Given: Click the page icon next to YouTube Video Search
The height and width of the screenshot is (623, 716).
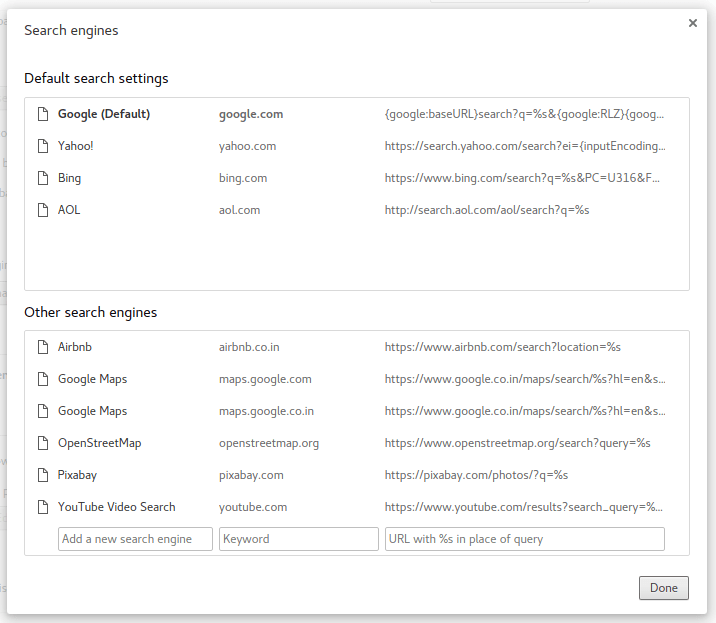Looking at the screenshot, I should coord(42,507).
